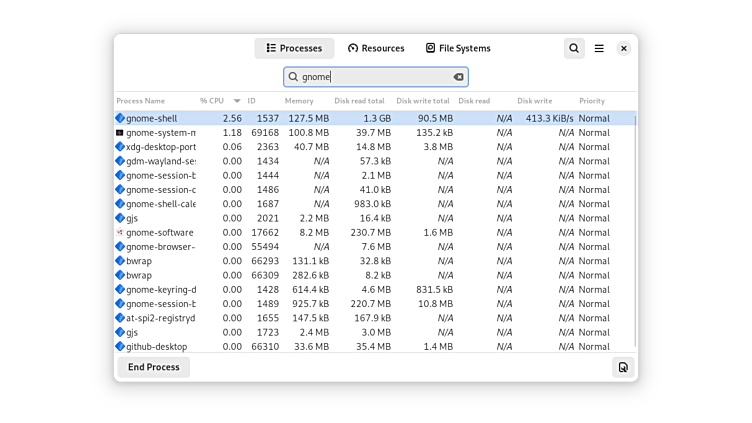Open the hamburger main menu
Screen dimensions: 752x423
tap(599, 48)
